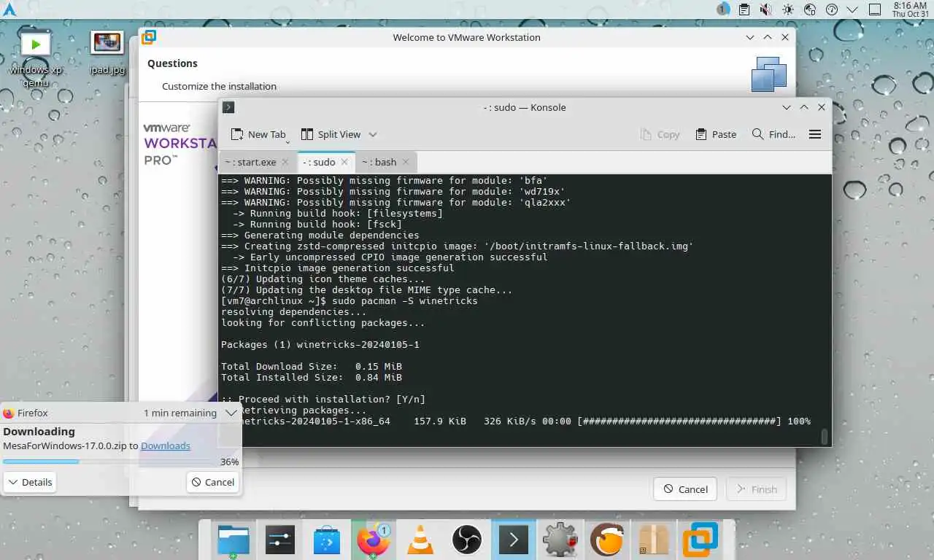This screenshot has height=560, width=934.
Task: Open display brightness tray icon
Action: [x=787, y=9]
